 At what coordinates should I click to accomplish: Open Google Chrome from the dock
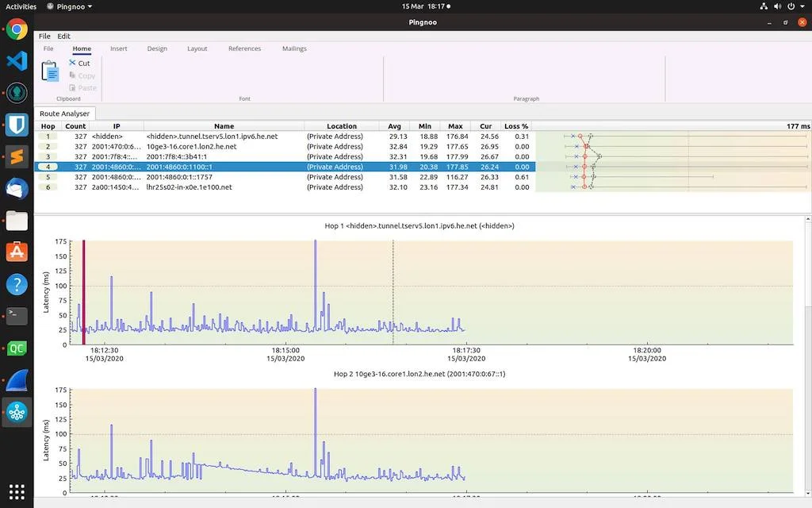[17, 29]
